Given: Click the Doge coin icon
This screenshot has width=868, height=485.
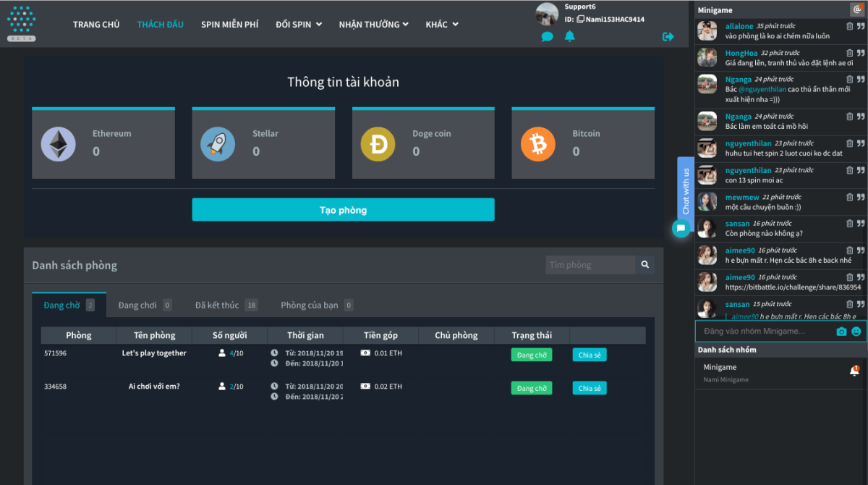Looking at the screenshot, I should point(378,143).
